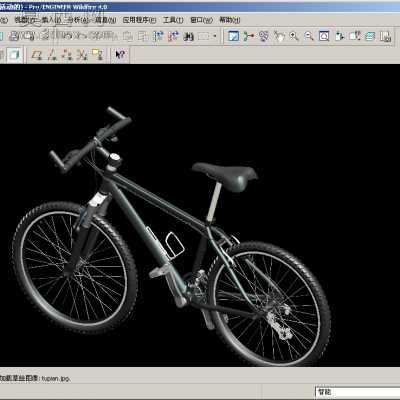Click the context-sensitive help pointer icon
The width and height of the screenshot is (400, 400).
pos(120,54)
